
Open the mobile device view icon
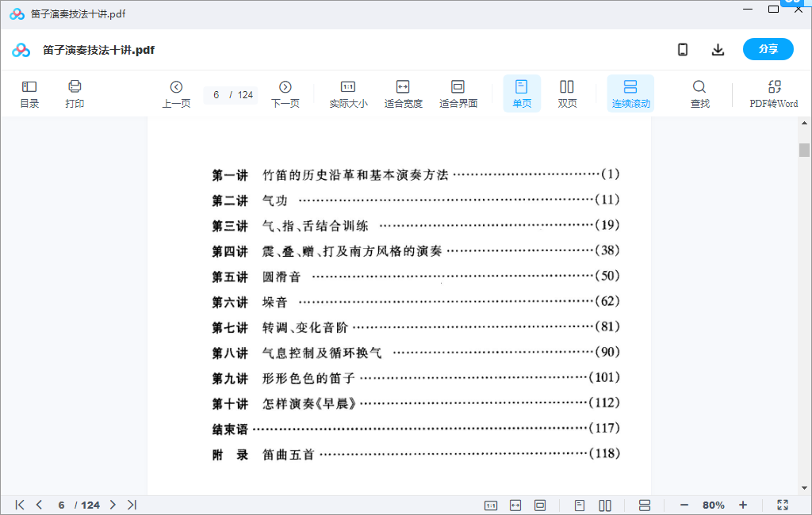coord(683,50)
